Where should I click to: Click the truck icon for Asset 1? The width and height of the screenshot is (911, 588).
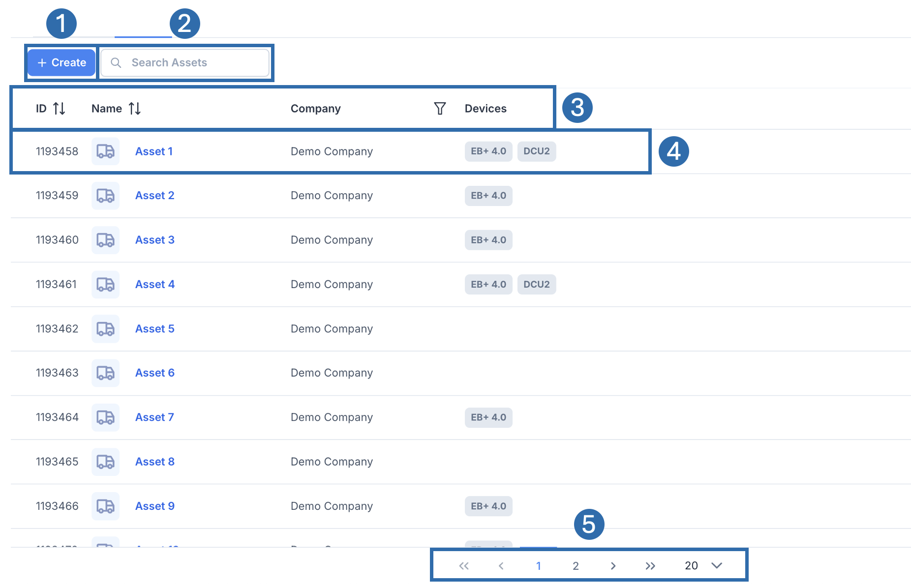pyautogui.click(x=105, y=151)
